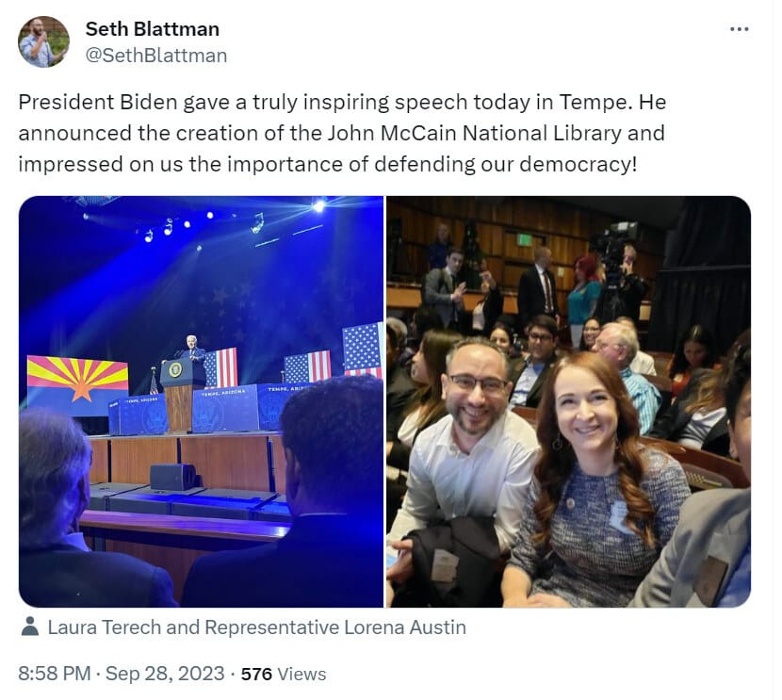Click the 8:58 PM timestamp
Viewport: 782px width, 700px height.
(x=55, y=674)
